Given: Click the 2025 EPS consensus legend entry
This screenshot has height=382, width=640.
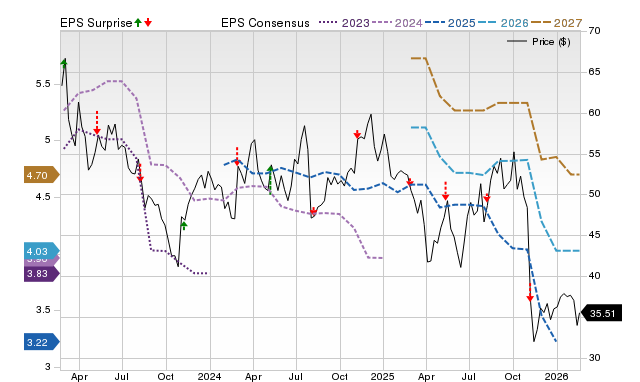Looking at the screenshot, I should tap(450, 23).
